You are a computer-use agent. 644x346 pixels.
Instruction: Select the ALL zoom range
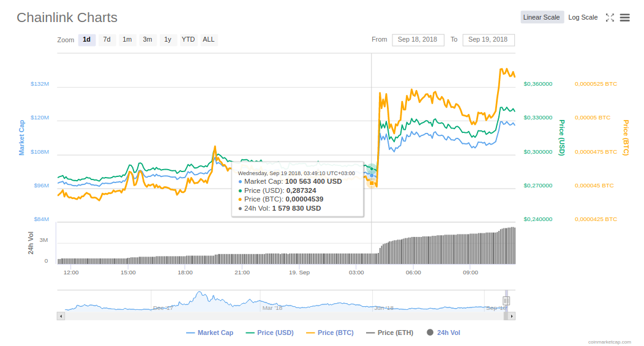[209, 39]
